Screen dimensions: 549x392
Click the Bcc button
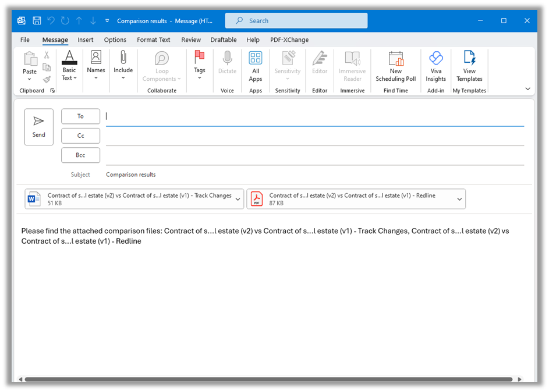pos(80,155)
